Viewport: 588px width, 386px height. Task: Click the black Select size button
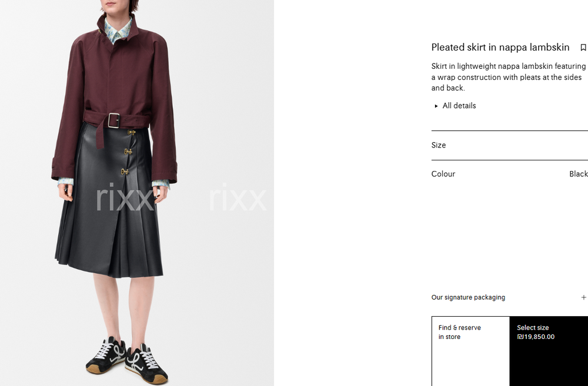point(549,351)
